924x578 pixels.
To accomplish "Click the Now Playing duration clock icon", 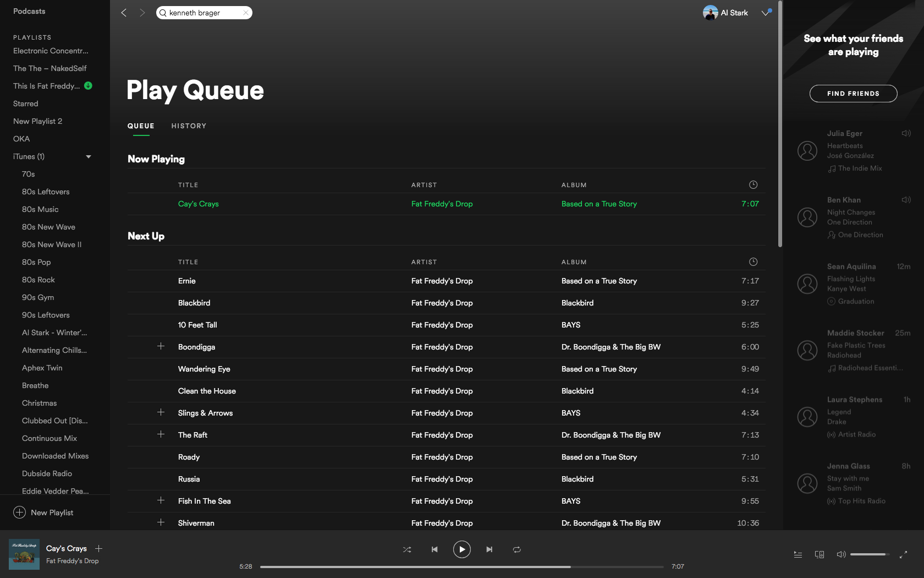I will (754, 185).
